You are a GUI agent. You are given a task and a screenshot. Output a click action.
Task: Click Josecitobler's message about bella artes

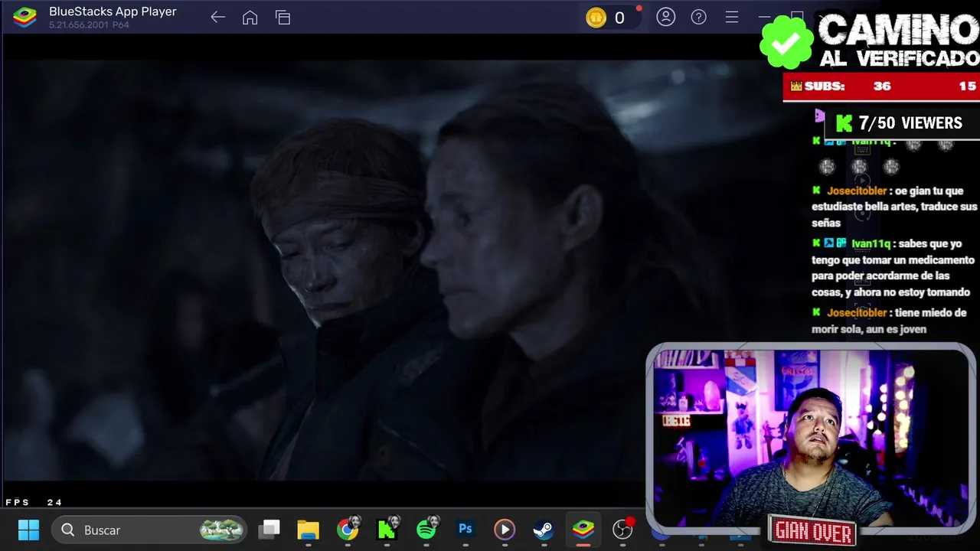(894, 207)
